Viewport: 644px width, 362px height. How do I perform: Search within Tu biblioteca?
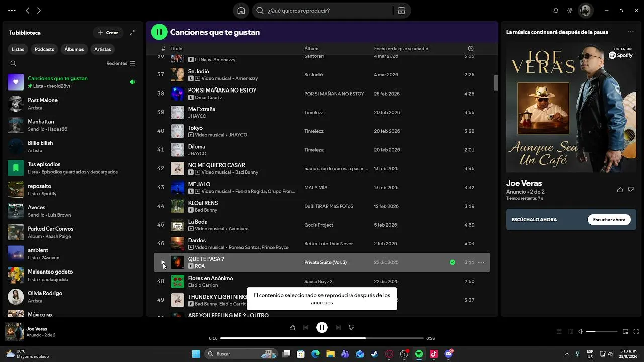(x=13, y=63)
